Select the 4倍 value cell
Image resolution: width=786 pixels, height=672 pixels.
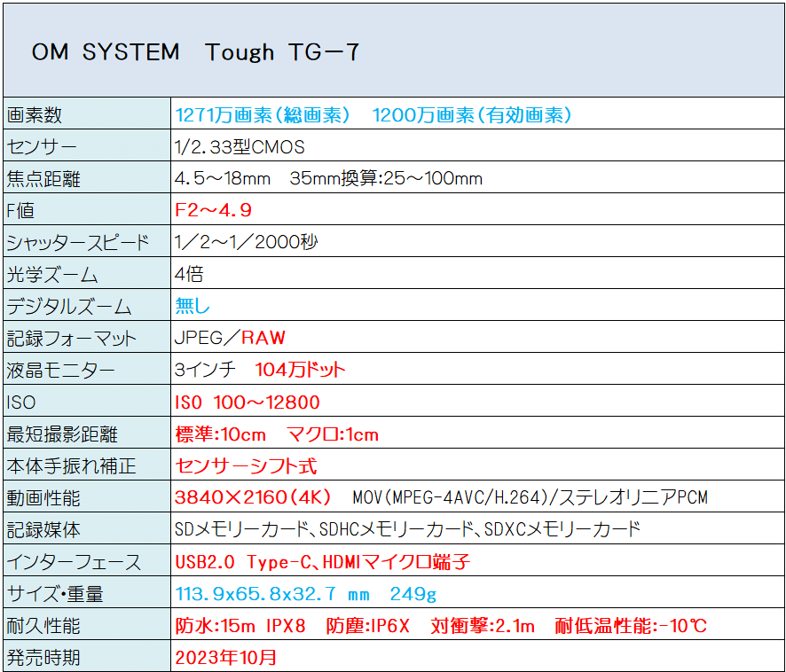[x=477, y=272]
